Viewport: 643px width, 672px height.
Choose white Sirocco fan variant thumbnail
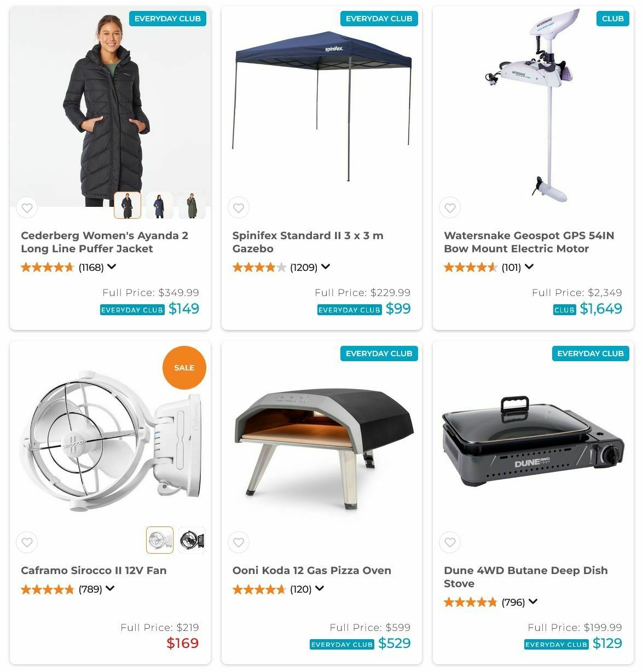click(x=160, y=540)
